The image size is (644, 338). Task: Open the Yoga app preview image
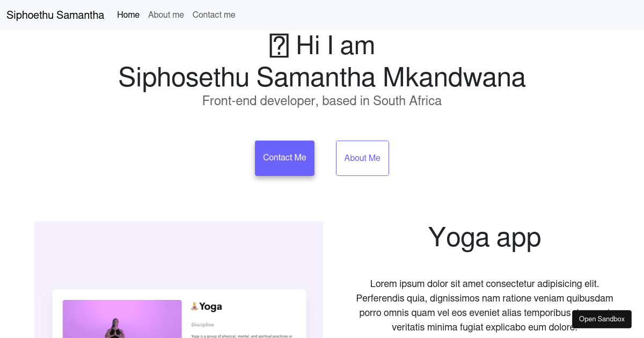[179, 252]
